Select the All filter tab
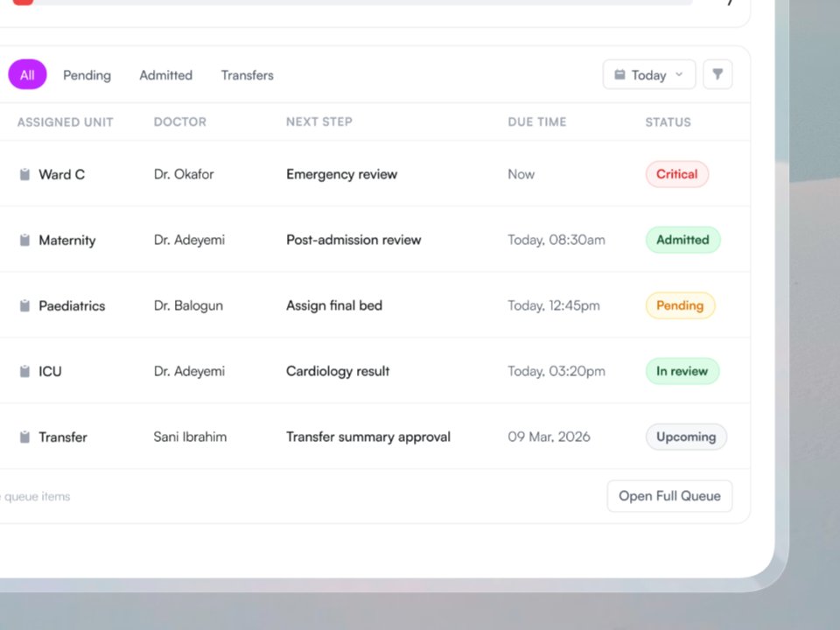Screen dimensions: 840x630 coord(27,74)
